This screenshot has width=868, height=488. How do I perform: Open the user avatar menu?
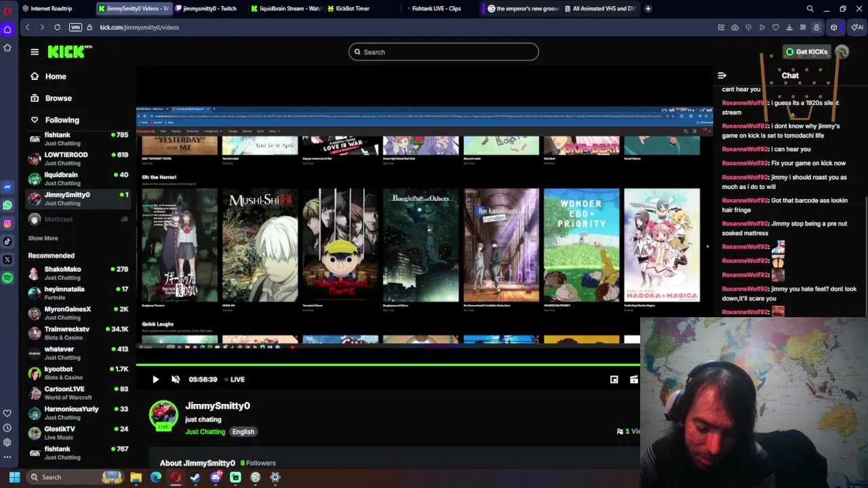click(842, 52)
